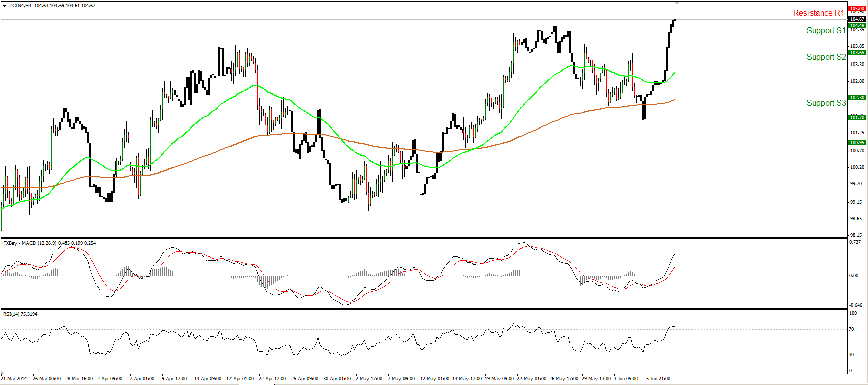Viewport: 868px width, 385px height.
Task: Click the 17 Apr 01:00 time axis label
Action: tap(240, 379)
